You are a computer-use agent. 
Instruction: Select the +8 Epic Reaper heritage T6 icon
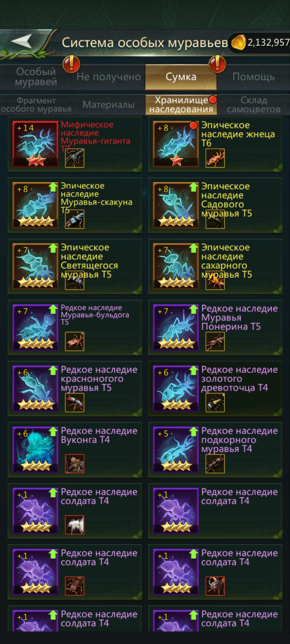click(176, 144)
